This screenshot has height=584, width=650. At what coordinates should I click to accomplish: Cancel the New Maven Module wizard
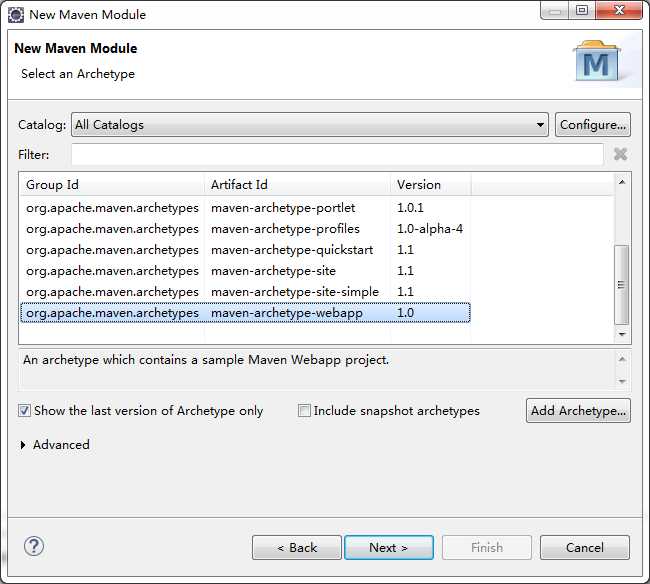[x=585, y=548]
